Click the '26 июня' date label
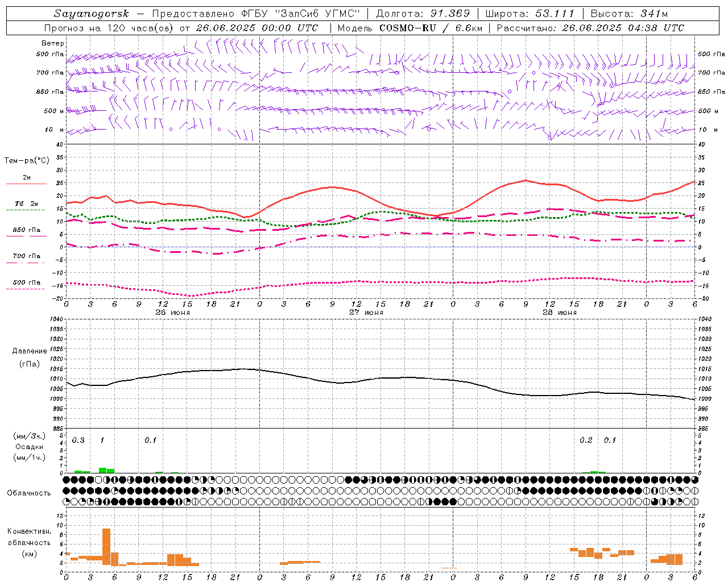This screenshot has width=728, height=582. [173, 313]
